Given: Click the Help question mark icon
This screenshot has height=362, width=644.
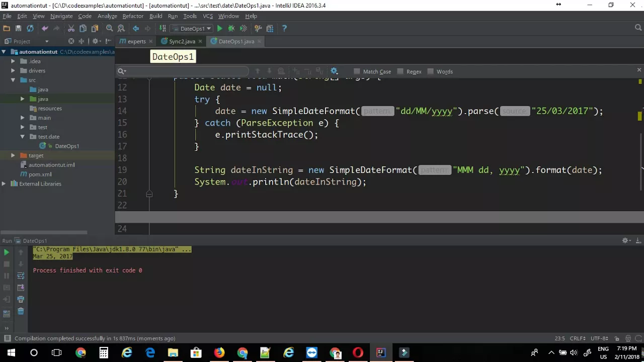Looking at the screenshot, I should pyautogui.click(x=284, y=29).
